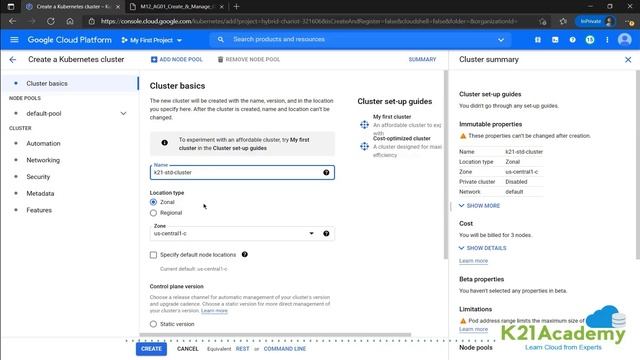Activate Cloud Shell icon in the header
The image size is (640, 360).
[x=555, y=40]
